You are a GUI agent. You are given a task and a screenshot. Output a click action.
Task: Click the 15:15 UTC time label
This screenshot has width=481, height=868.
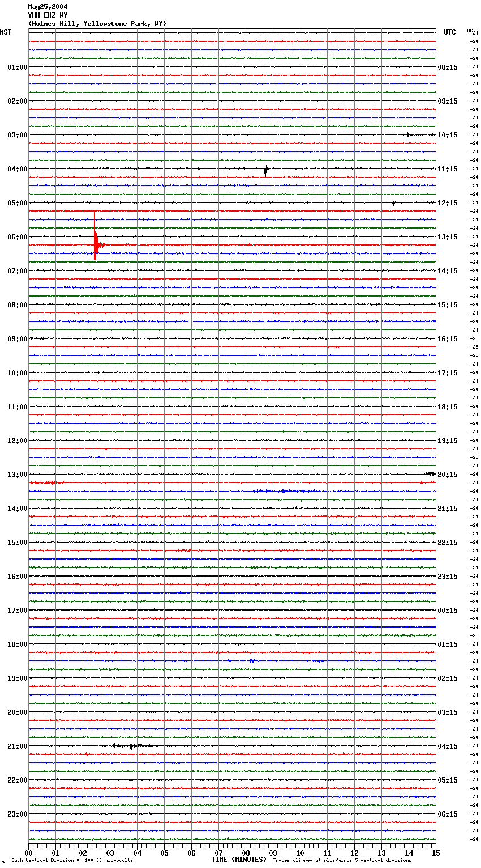[448, 305]
